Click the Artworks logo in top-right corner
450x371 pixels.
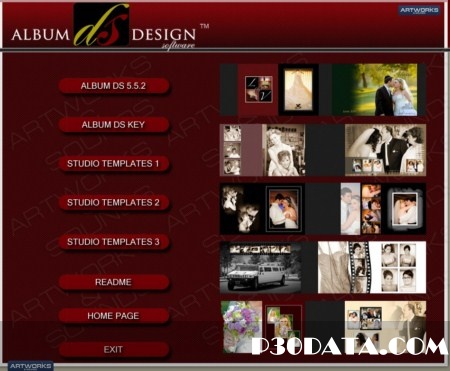[x=419, y=10]
